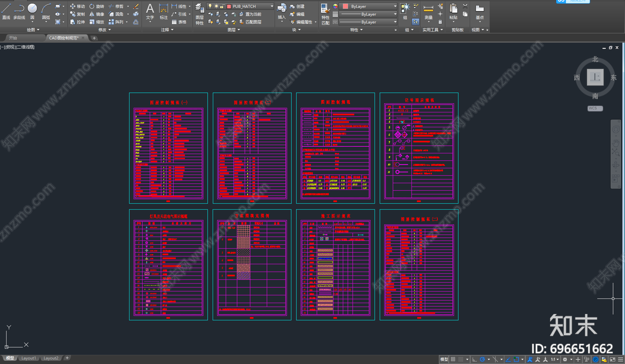
Task: Toggle snap mode dotted-grid icon in status bar
Action: pyautogui.click(x=461, y=359)
